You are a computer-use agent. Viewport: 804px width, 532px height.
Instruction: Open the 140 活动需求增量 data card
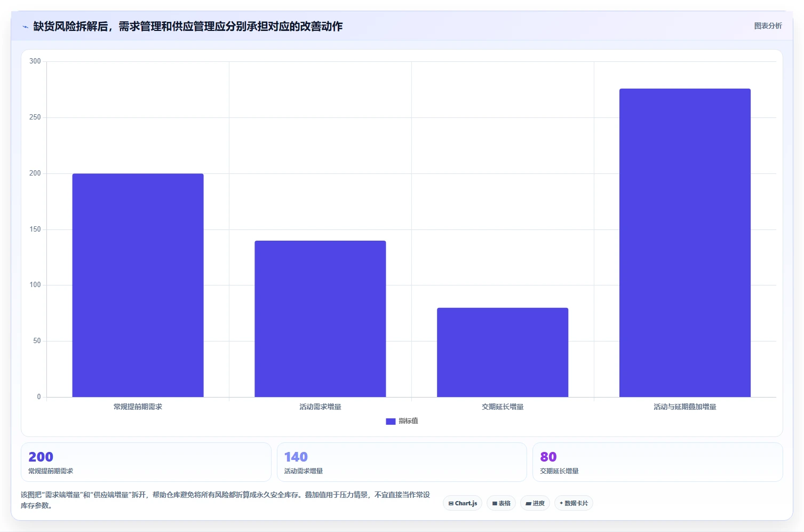pyautogui.click(x=402, y=462)
